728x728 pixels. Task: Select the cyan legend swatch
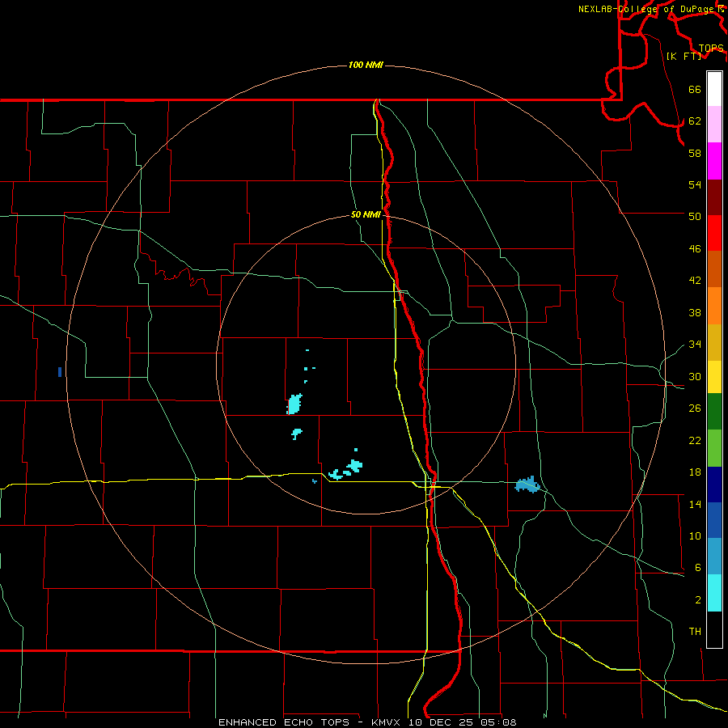(x=714, y=593)
